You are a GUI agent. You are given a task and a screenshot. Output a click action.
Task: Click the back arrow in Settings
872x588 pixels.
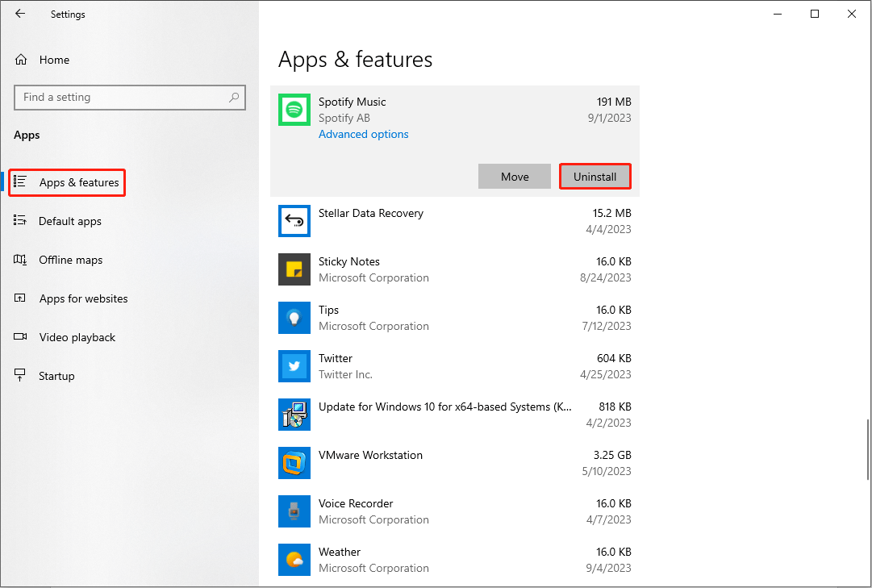tap(20, 14)
